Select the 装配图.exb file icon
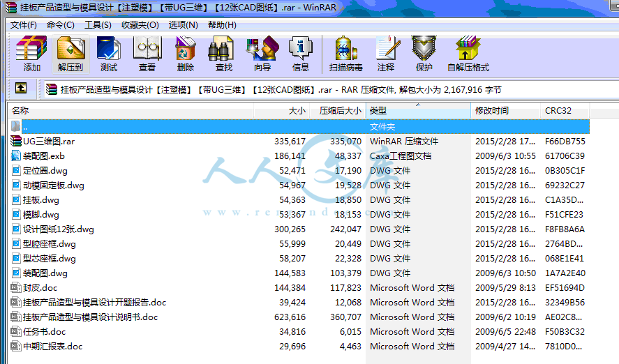The height and width of the screenshot is (364, 619). [x=16, y=156]
